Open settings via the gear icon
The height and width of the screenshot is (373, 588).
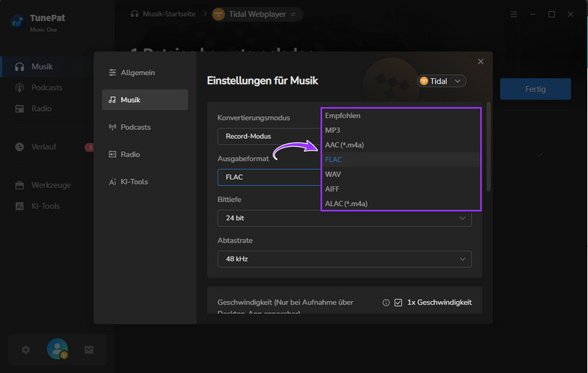click(26, 350)
